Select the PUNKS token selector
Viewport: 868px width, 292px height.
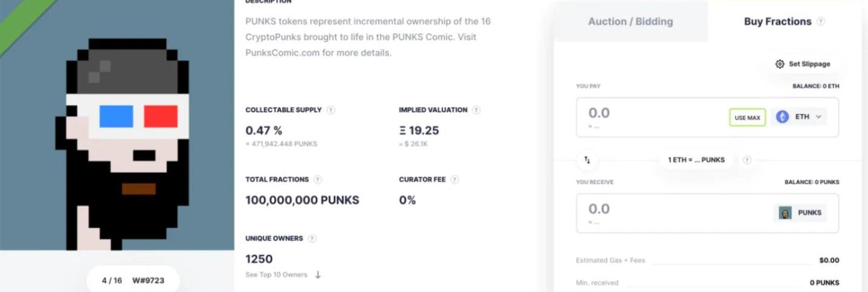(800, 213)
